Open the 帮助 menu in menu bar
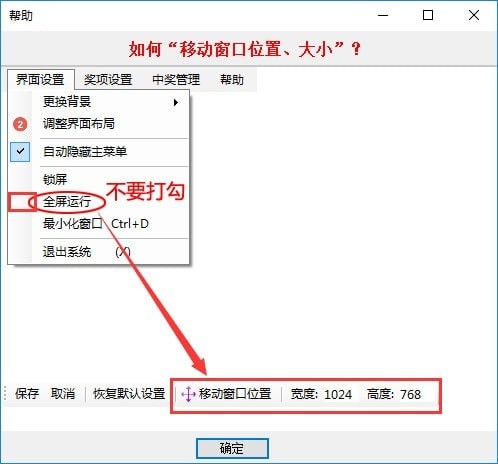 (232, 80)
